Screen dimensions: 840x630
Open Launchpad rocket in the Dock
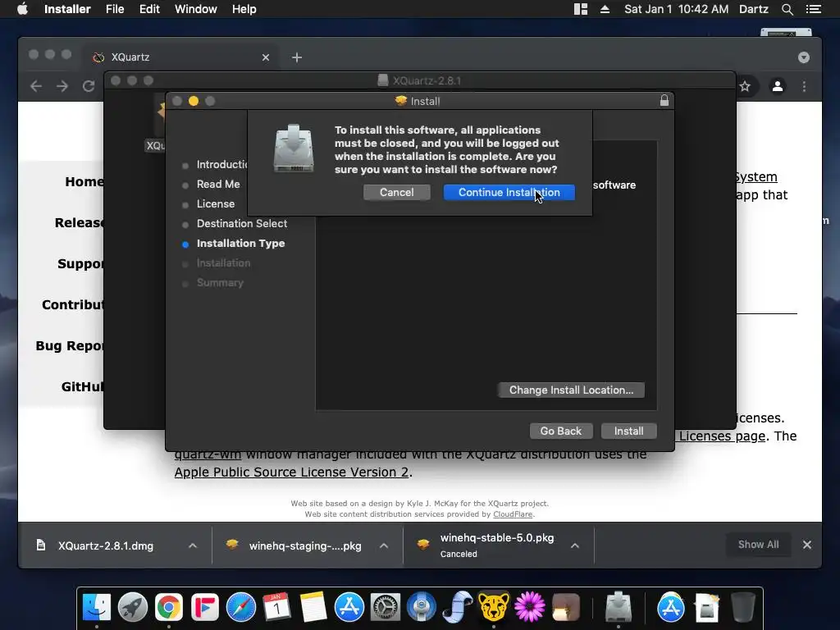click(x=132, y=608)
